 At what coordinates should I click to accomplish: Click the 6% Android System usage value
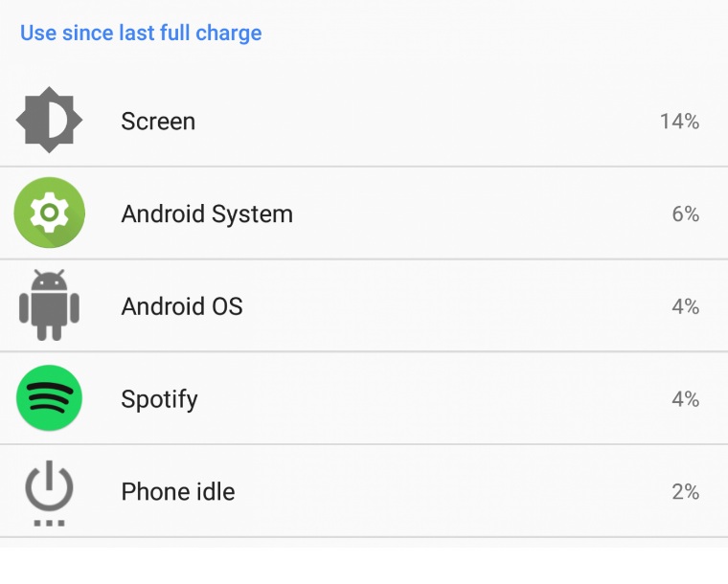coord(685,213)
